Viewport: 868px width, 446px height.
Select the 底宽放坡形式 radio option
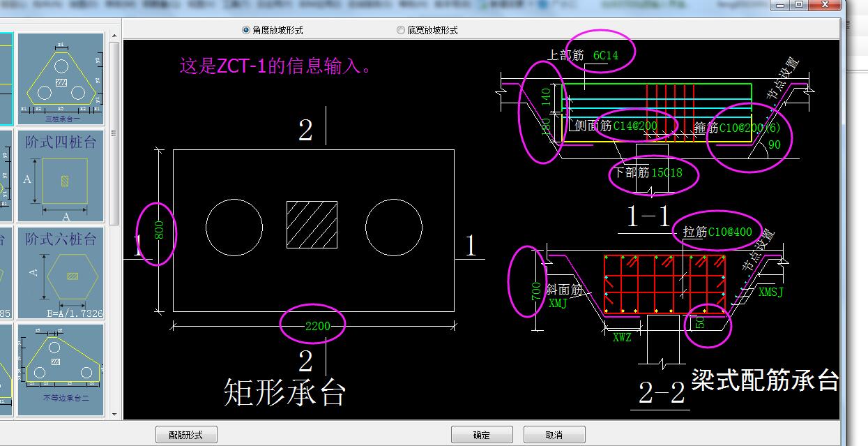coord(427,30)
